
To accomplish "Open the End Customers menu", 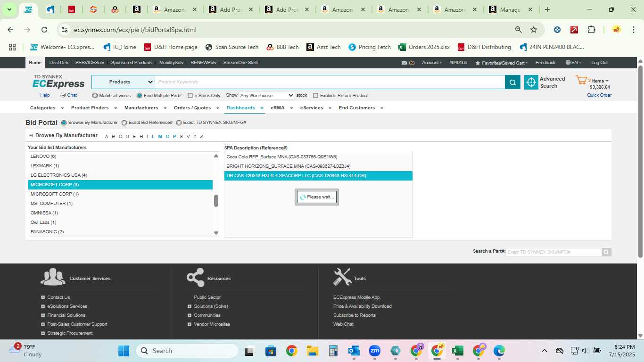I will 360,108.
